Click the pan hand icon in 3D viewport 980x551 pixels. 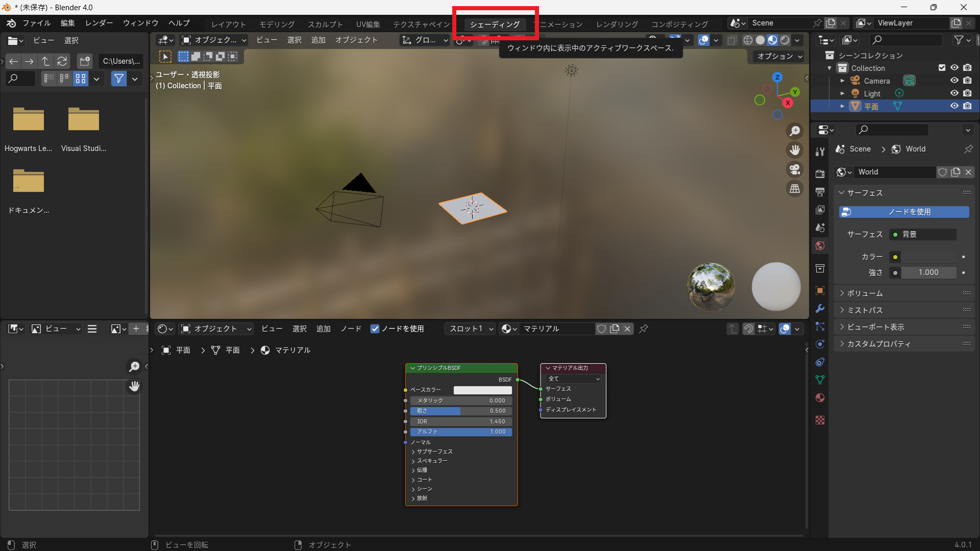[x=795, y=150]
